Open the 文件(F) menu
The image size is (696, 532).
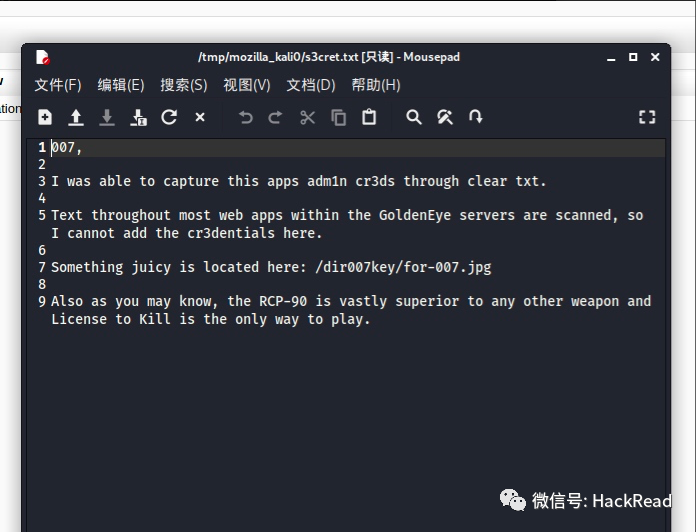[x=58, y=85]
